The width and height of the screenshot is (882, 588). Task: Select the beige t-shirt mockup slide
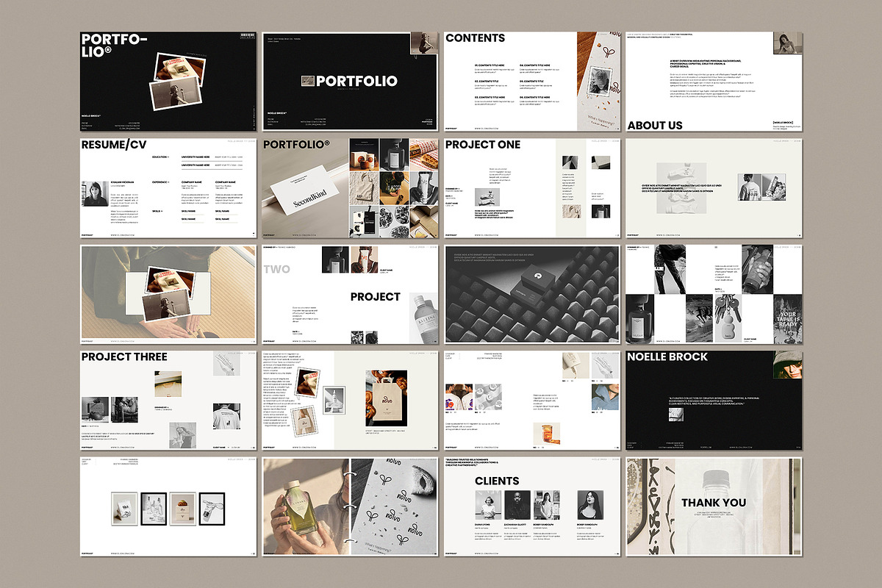click(x=714, y=187)
